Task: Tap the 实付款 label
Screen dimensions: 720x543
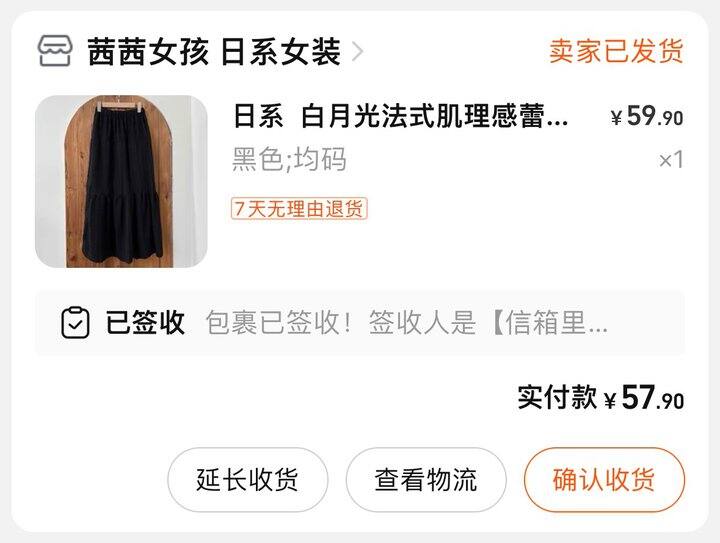Action: (557, 397)
